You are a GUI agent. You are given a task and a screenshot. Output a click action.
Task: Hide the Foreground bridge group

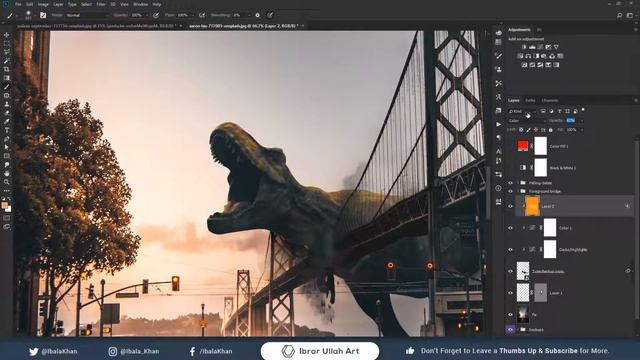[x=510, y=191]
